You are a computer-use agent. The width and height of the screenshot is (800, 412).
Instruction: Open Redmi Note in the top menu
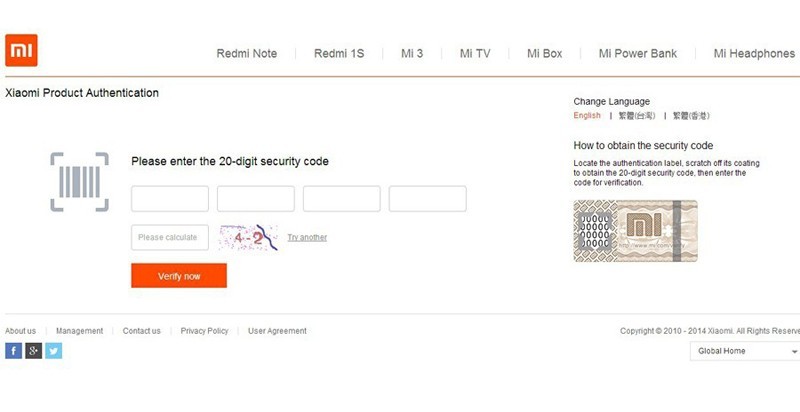coord(246,54)
